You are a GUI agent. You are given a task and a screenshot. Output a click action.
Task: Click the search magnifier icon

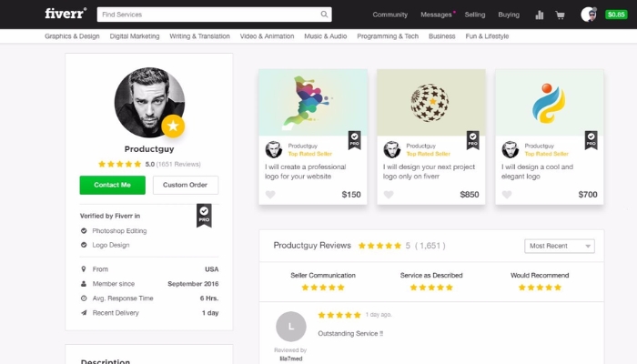click(x=324, y=15)
